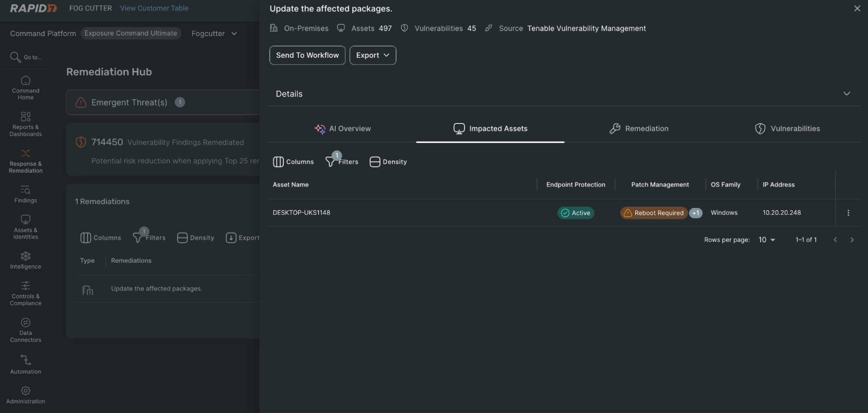Viewport: 868px width, 413px height.
Task: Expand the Fogcutter project dropdown
Action: [214, 33]
